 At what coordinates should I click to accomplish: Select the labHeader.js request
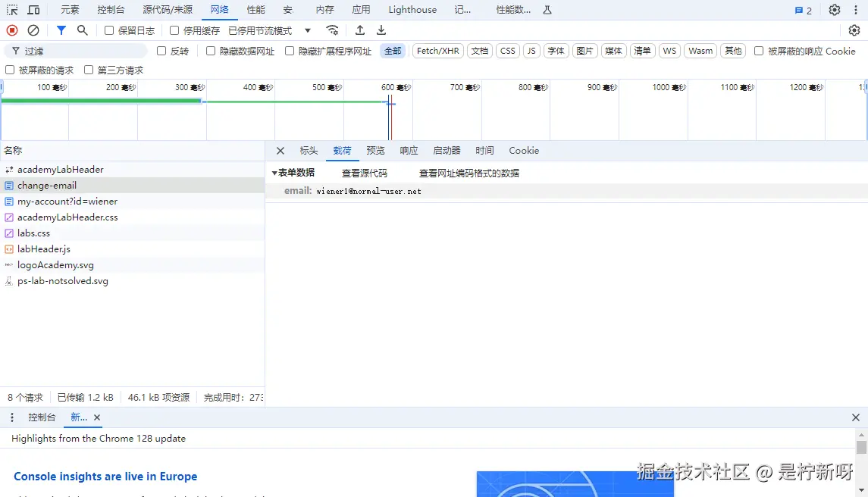click(x=133, y=249)
